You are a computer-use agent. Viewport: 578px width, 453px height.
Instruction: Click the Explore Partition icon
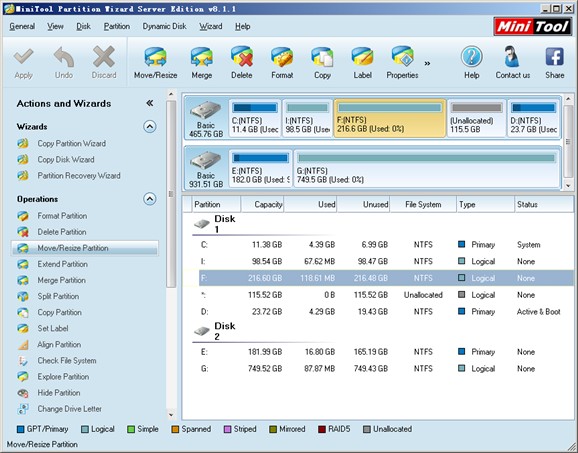tap(23, 377)
